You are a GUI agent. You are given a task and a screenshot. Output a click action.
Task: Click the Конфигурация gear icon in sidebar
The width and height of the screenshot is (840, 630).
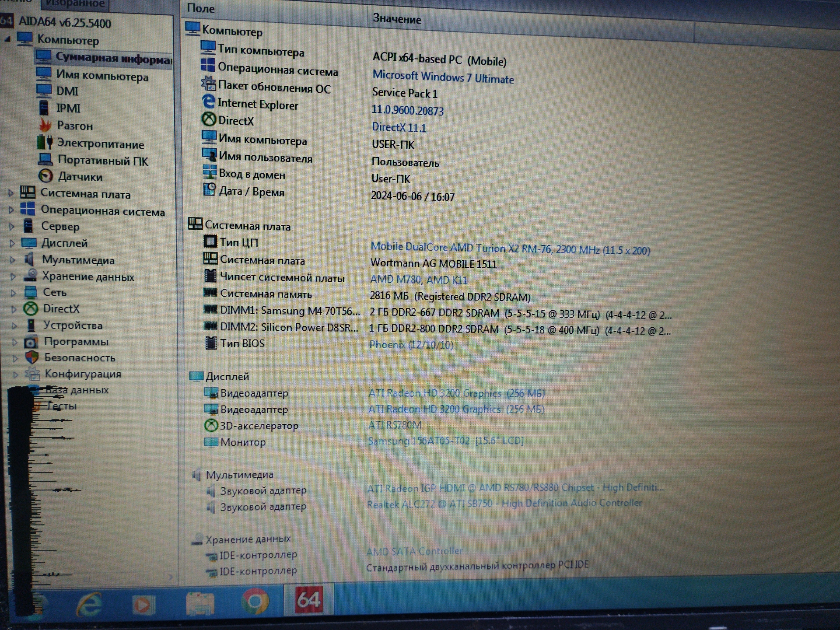[32, 373]
